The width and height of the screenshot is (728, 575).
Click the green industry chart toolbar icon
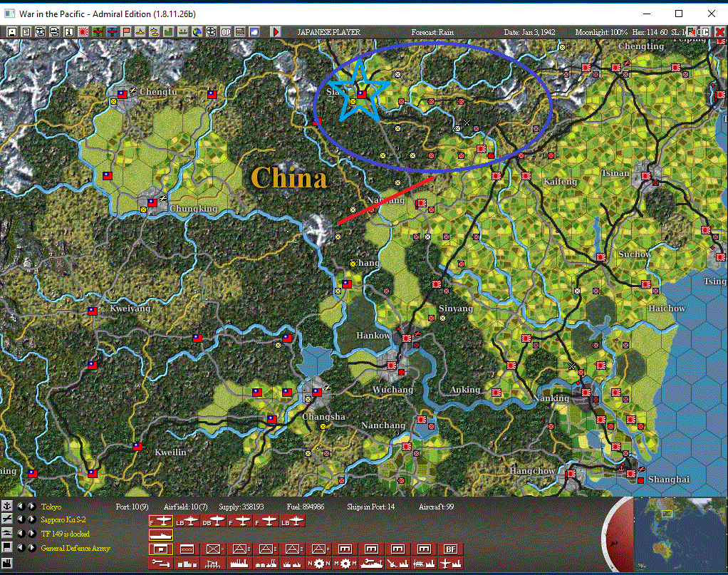[169, 32]
